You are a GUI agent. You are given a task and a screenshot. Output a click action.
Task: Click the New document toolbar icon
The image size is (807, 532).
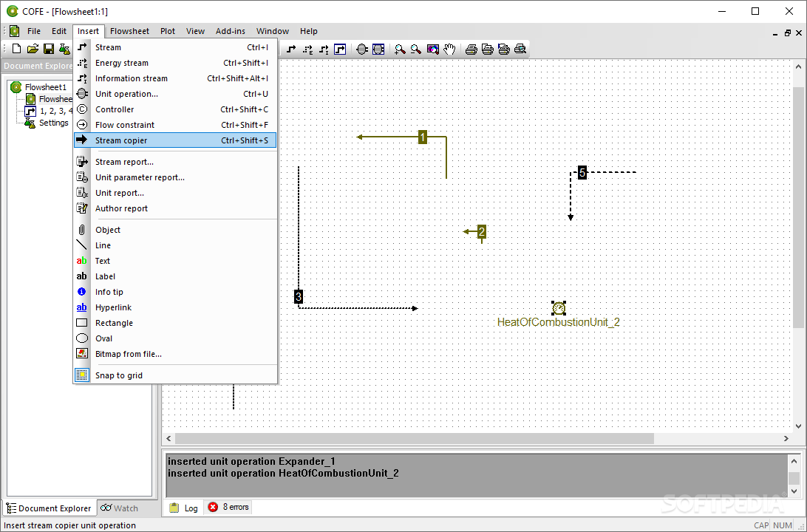[16, 49]
